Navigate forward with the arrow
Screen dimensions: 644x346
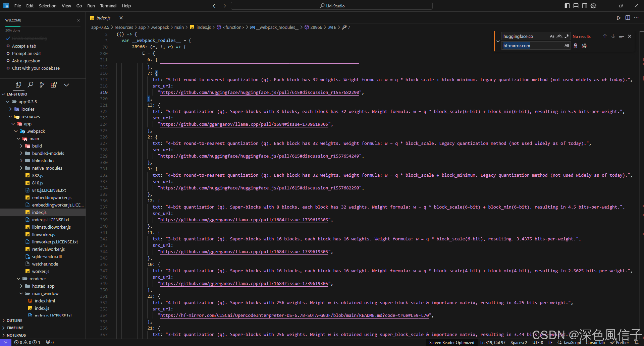click(x=224, y=6)
